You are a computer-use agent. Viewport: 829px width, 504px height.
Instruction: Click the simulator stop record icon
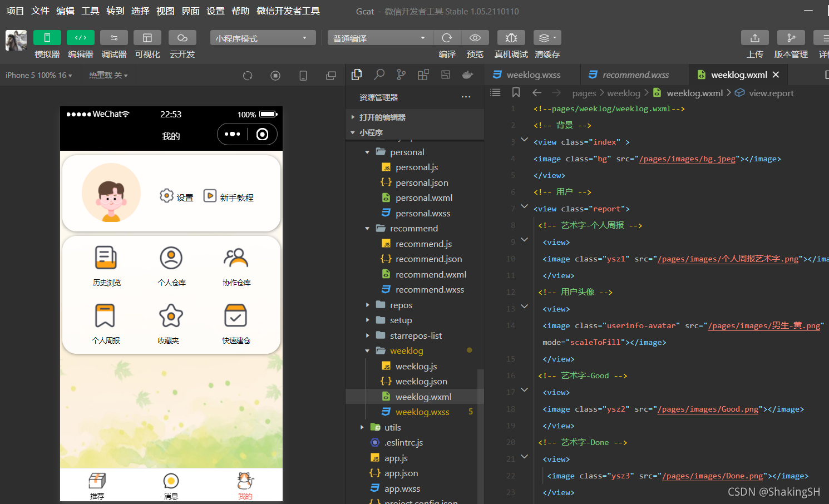[x=275, y=76]
